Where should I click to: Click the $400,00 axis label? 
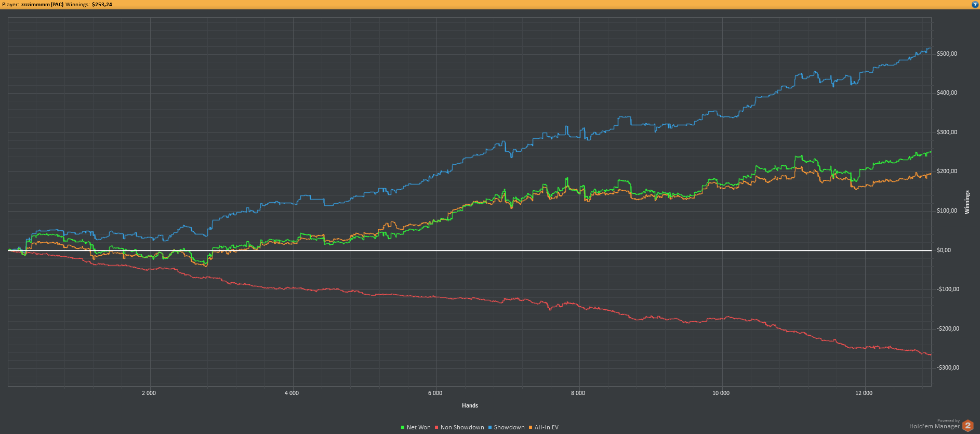coord(947,93)
